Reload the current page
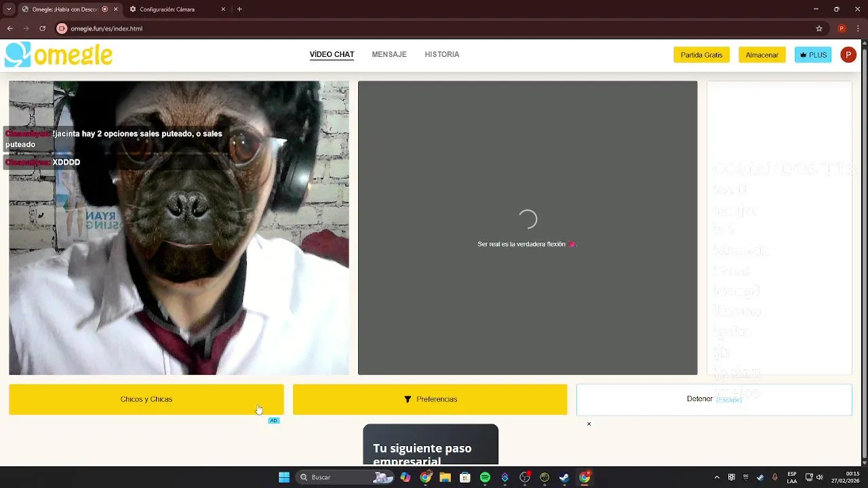 coord(42,28)
